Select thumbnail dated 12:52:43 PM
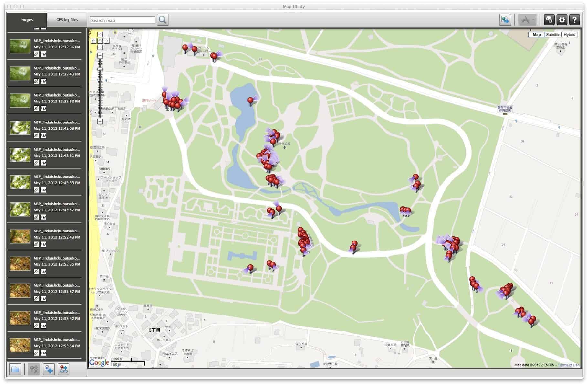The image size is (588, 385). [x=20, y=236]
